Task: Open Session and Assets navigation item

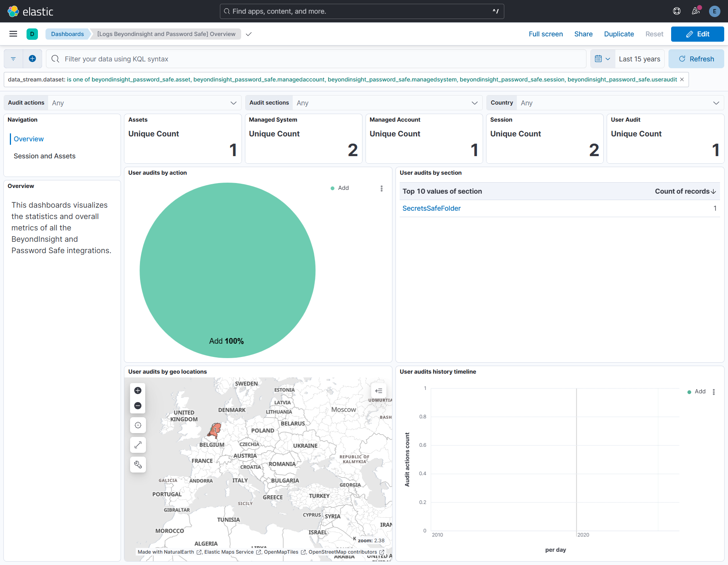Action: tap(44, 156)
